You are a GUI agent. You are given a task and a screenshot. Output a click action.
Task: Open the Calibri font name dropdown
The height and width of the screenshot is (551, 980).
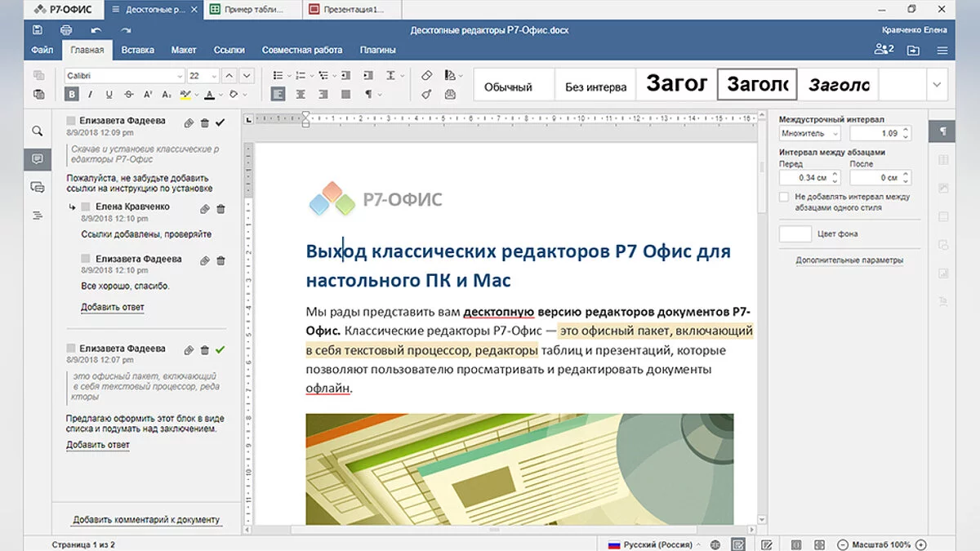179,75
